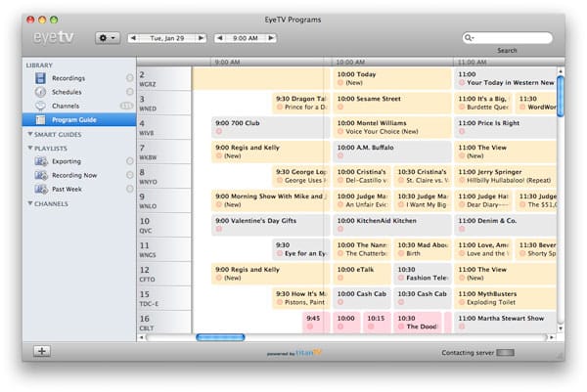Click record dot for 10:30 The Doodlebops

click(x=401, y=327)
